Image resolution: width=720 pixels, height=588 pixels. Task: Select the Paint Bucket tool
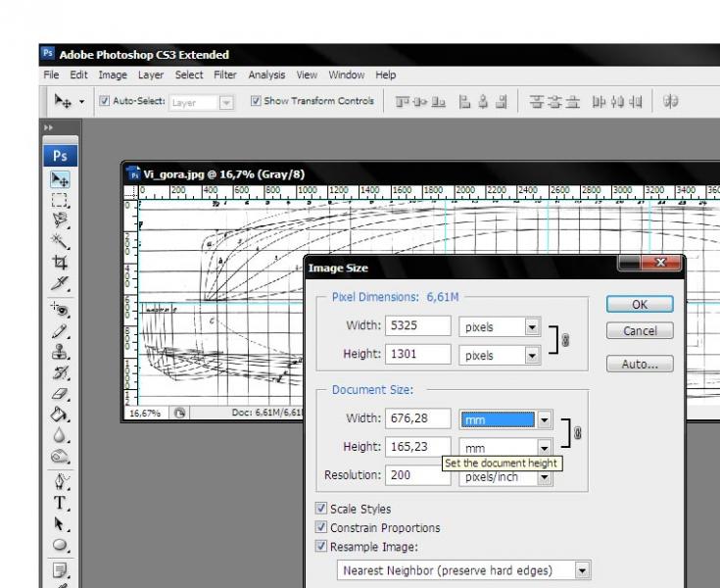60,415
